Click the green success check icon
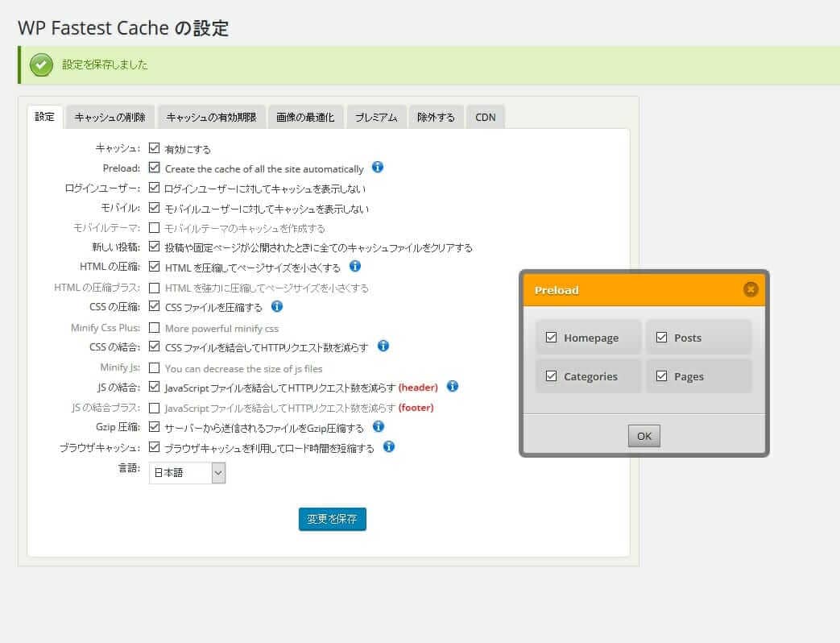 [41, 64]
